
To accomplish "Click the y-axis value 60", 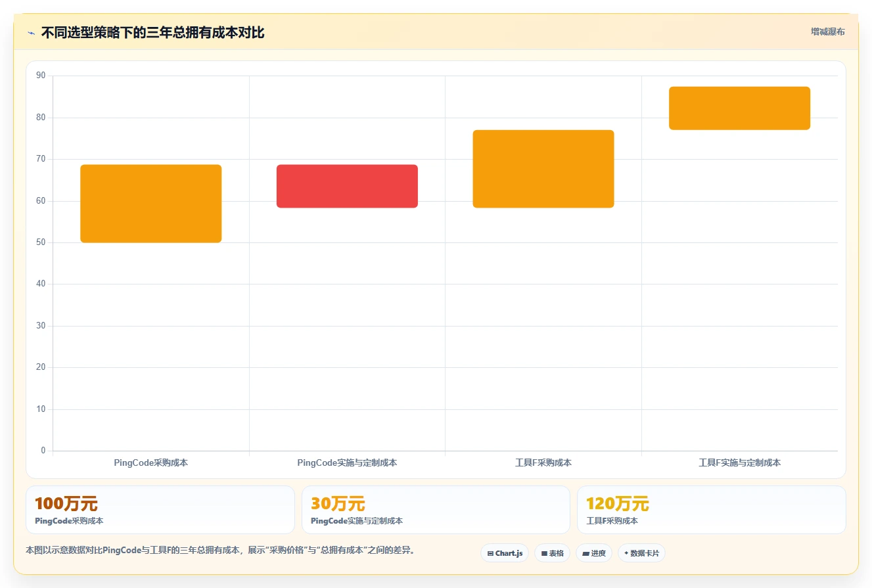I will coord(41,201).
